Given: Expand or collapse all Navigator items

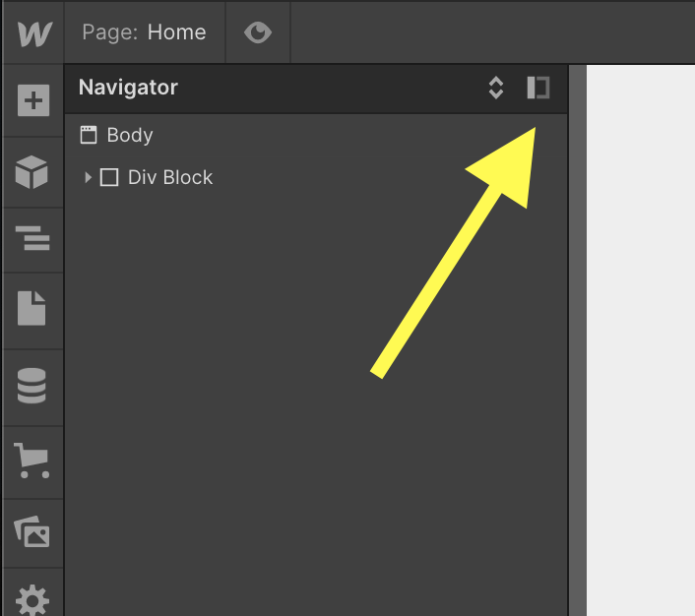Looking at the screenshot, I should point(496,88).
